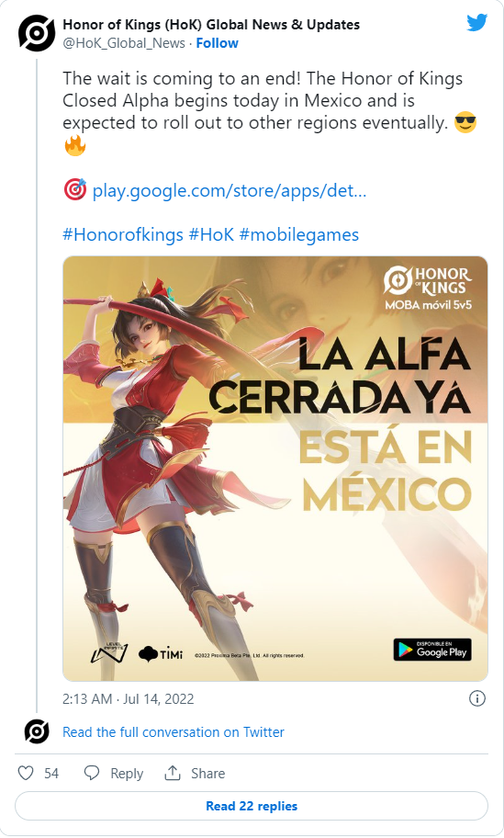The height and width of the screenshot is (838, 504).
Task: Open the tweet info circle icon
Action: point(476,698)
